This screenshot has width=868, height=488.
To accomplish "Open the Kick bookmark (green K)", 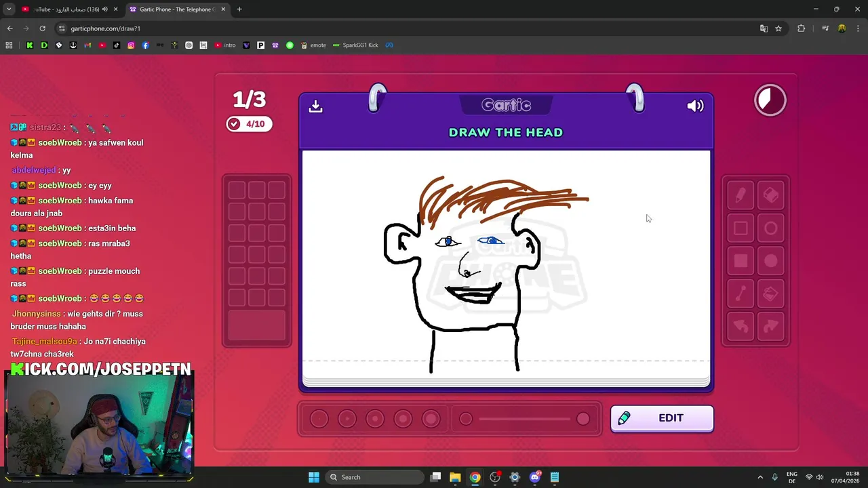I will click(30, 45).
